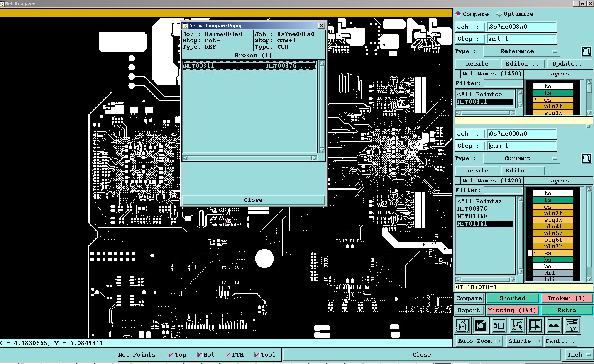Click the reference Filter input field
Screen dimensions: 594x364
[503, 83]
